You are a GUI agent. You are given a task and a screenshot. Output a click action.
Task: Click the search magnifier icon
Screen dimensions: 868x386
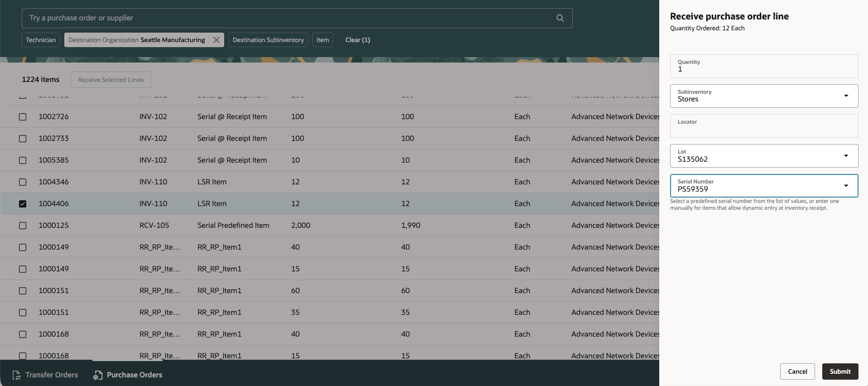(560, 18)
